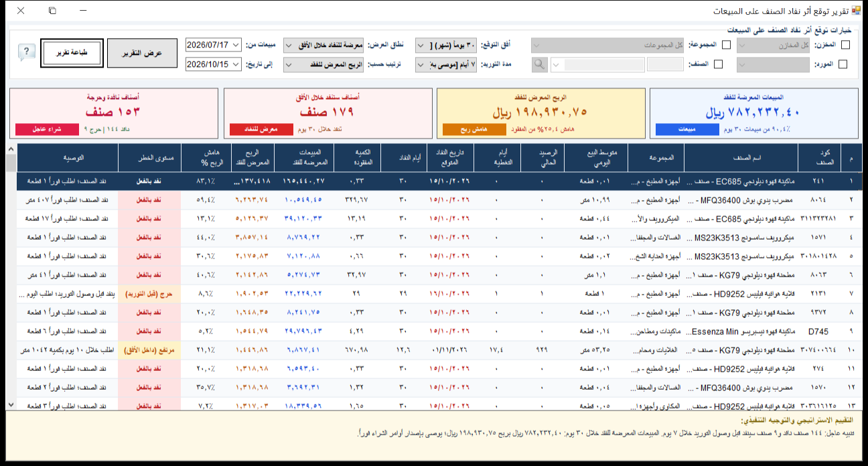
Task: Click the مرتفع (داخل الأفق) risk cell
Action: 150,349
